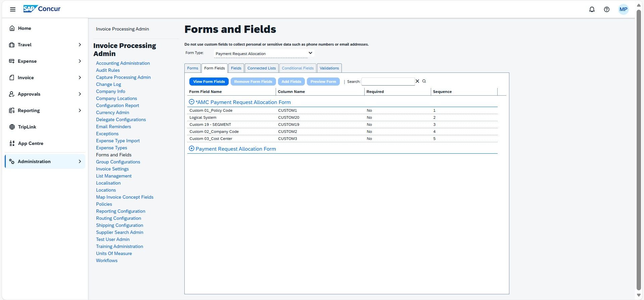Collapse the *AMC Payment Request Allocation Form group
644x300 pixels.
(191, 102)
